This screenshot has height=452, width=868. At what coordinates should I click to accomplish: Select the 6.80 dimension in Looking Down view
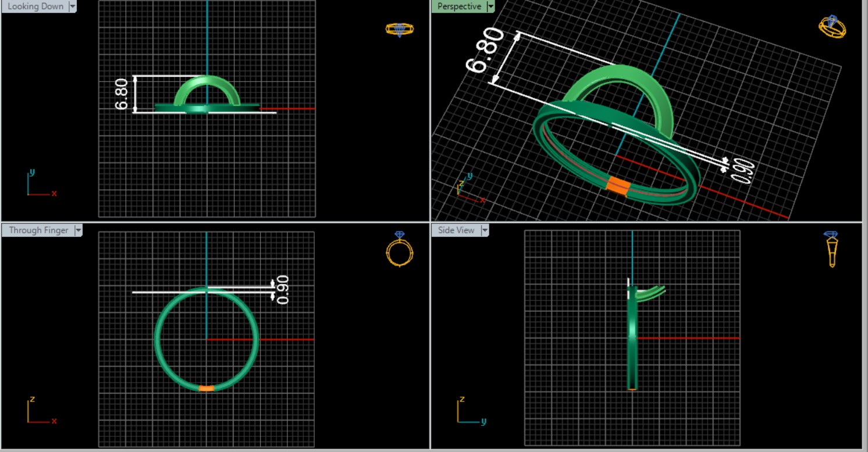[x=122, y=94]
